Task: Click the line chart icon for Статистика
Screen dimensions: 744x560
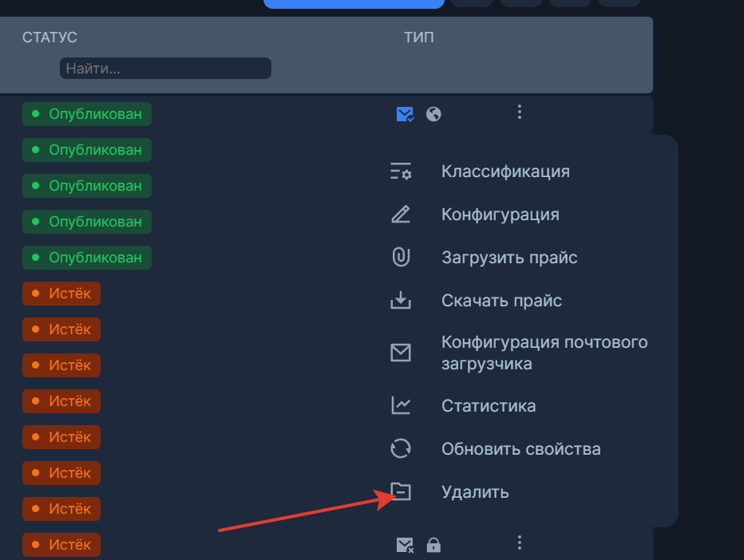Action: click(x=401, y=405)
